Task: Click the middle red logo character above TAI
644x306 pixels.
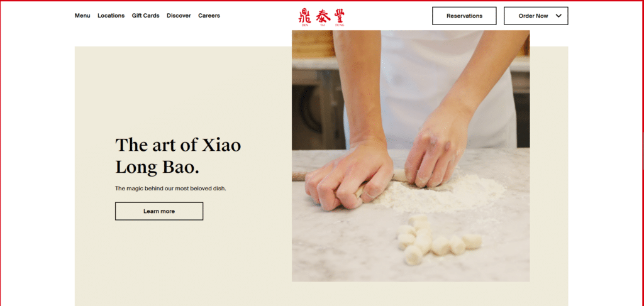Action: [x=323, y=16]
